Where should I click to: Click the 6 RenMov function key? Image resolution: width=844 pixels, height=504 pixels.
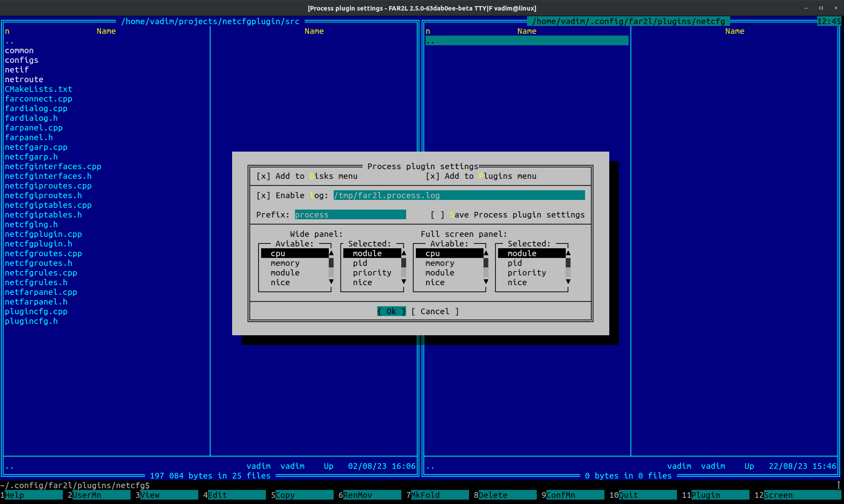click(370, 495)
